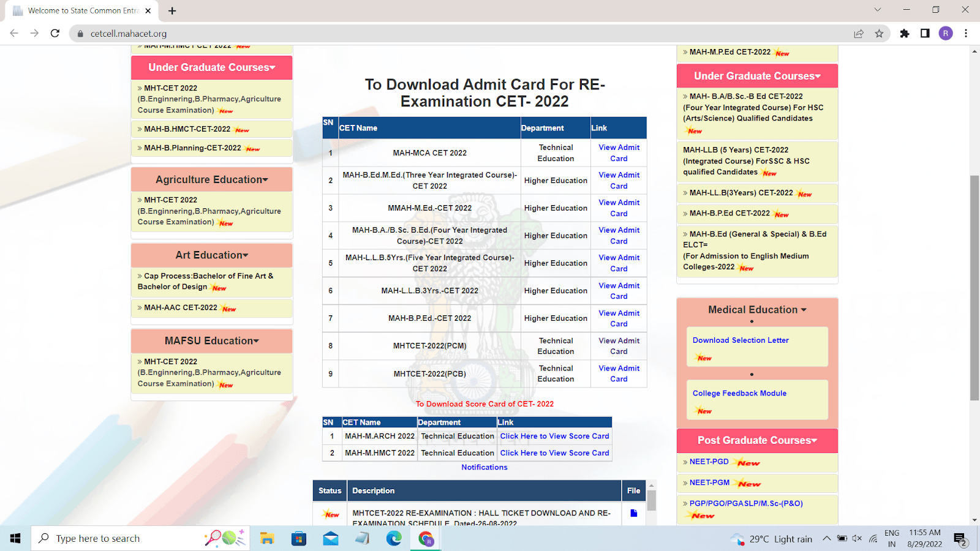Click the browser reload page icon

tap(55, 34)
